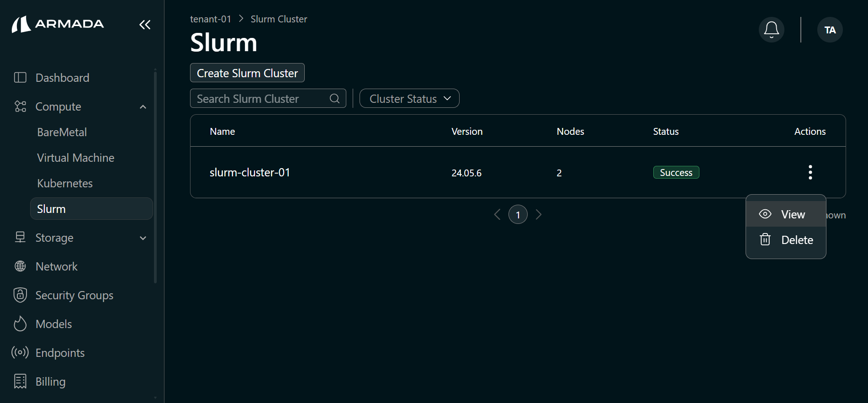Click the Slurm Cluster breadcrumb
This screenshot has width=868, height=403.
pyautogui.click(x=279, y=19)
